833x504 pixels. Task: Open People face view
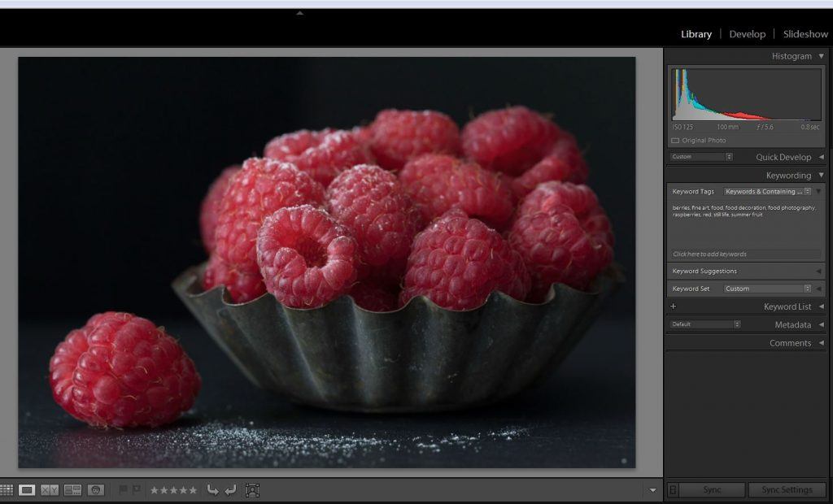[96, 490]
